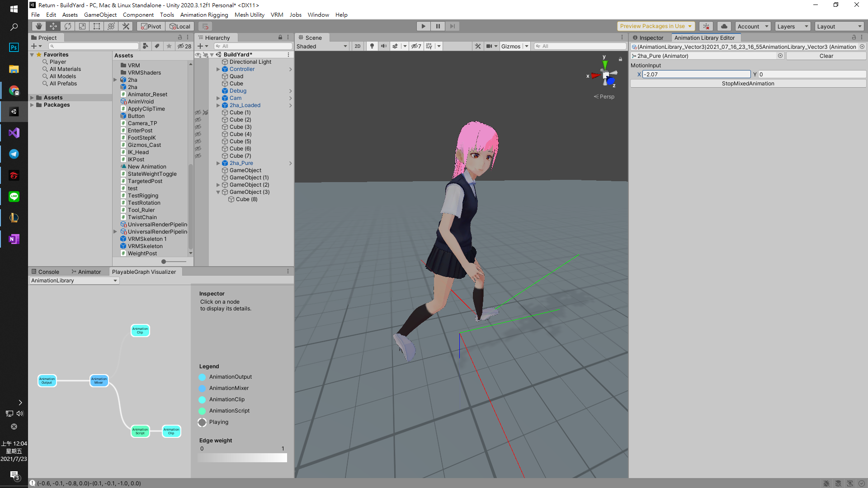Open Preview Packages in Use dropdown
The height and width of the screenshot is (488, 868).
click(656, 26)
